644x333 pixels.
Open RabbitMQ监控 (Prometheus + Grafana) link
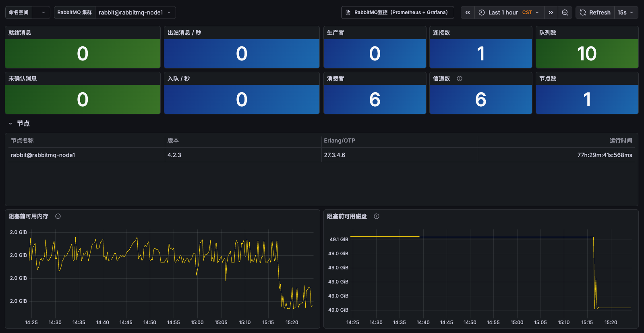pos(398,12)
